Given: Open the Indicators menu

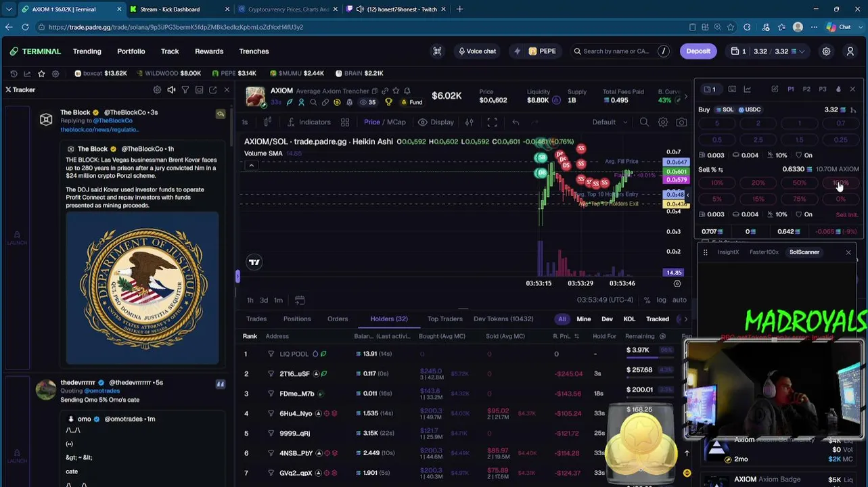Looking at the screenshot, I should 309,122.
